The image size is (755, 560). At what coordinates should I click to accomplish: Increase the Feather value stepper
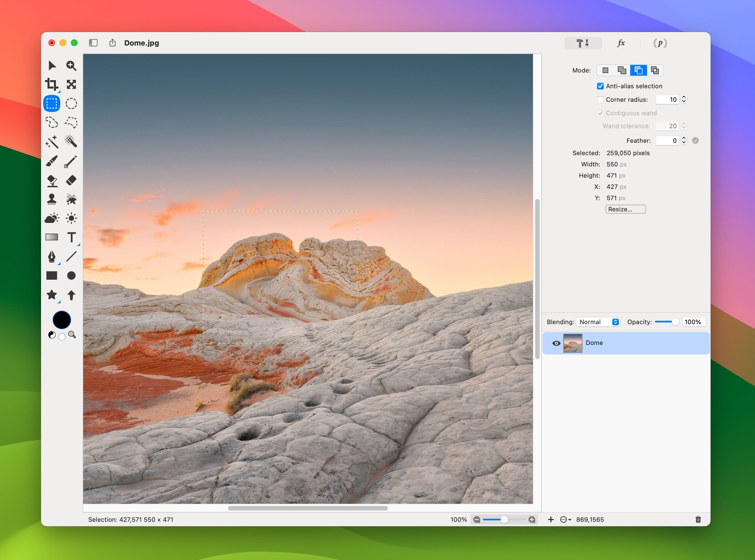click(684, 138)
